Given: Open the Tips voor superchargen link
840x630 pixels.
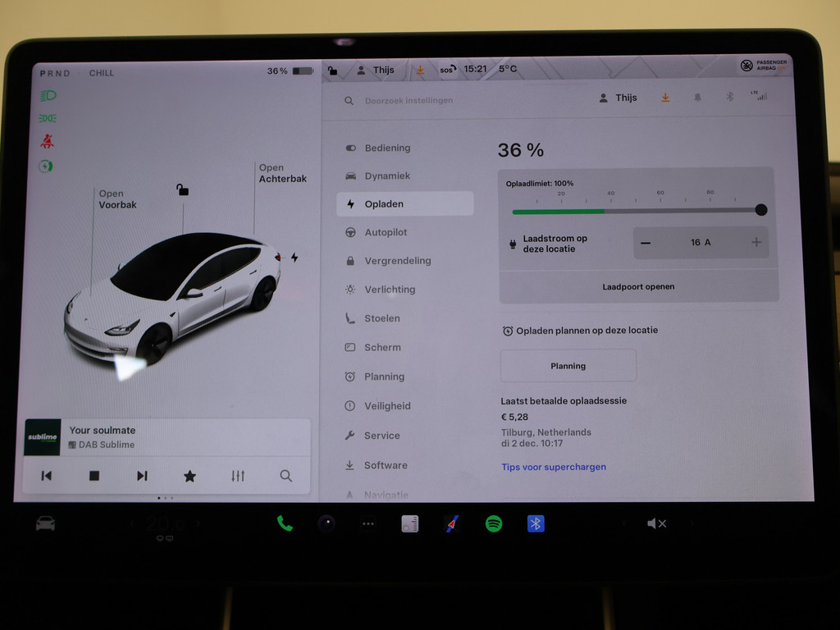Looking at the screenshot, I should (x=554, y=467).
